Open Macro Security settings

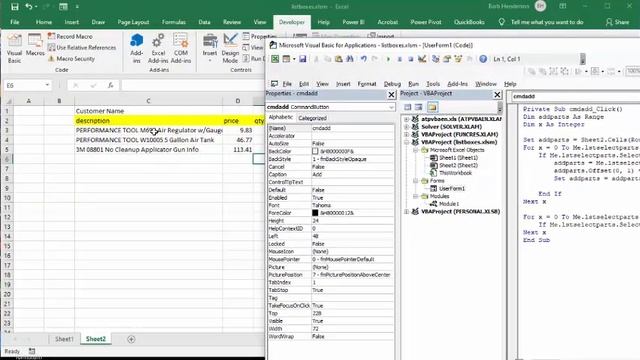(71, 58)
